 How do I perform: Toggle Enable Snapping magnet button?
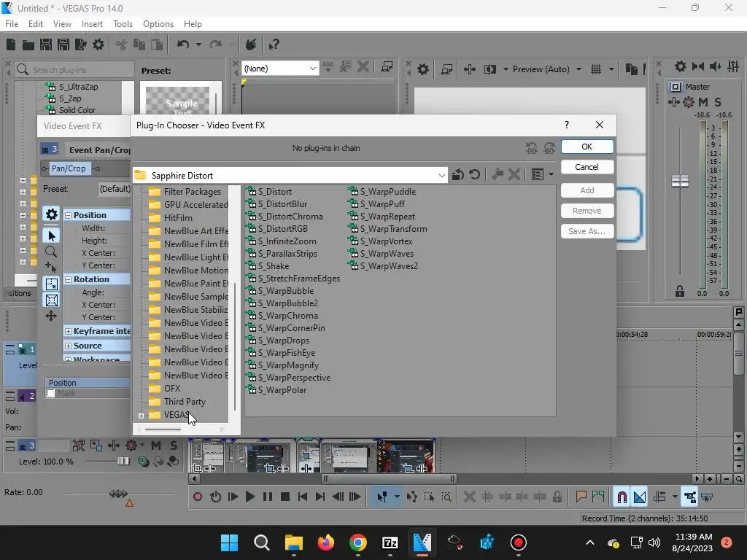pyautogui.click(x=622, y=497)
